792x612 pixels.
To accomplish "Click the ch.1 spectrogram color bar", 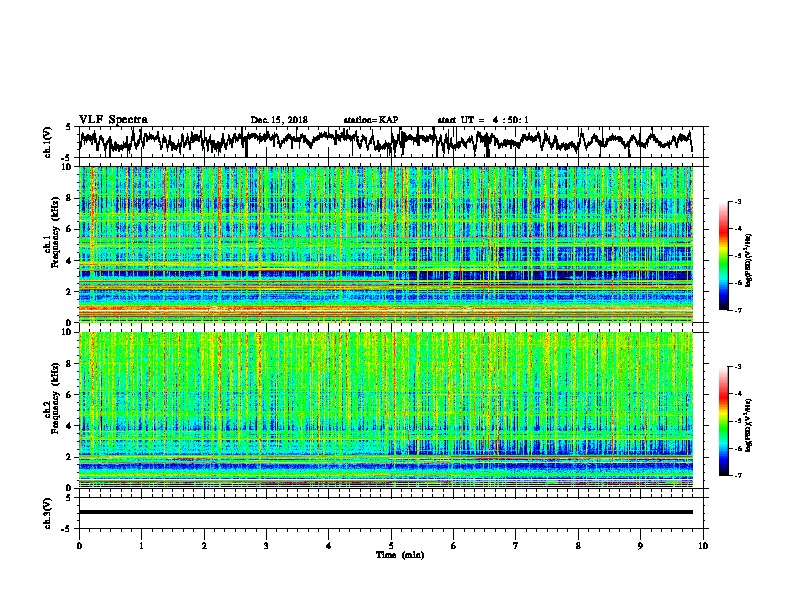I will coord(723,256).
